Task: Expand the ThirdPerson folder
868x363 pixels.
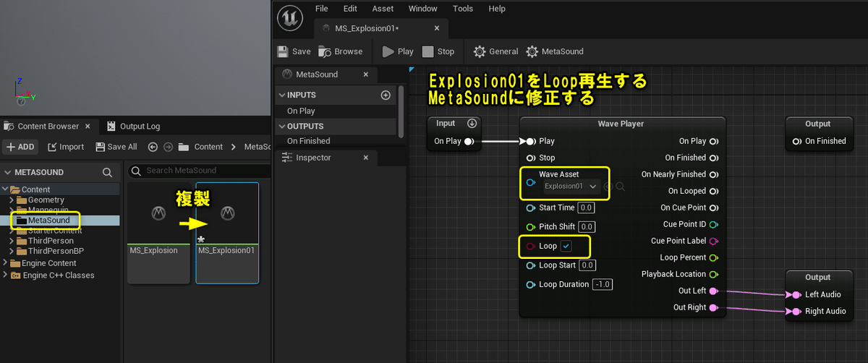Action: [x=12, y=241]
